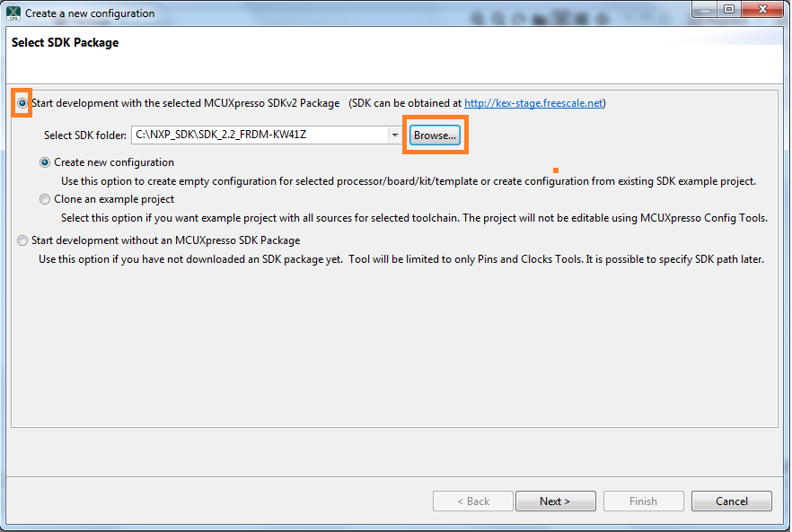Click the Select SDK folder label
This screenshot has width=792, height=532.
click(85, 135)
